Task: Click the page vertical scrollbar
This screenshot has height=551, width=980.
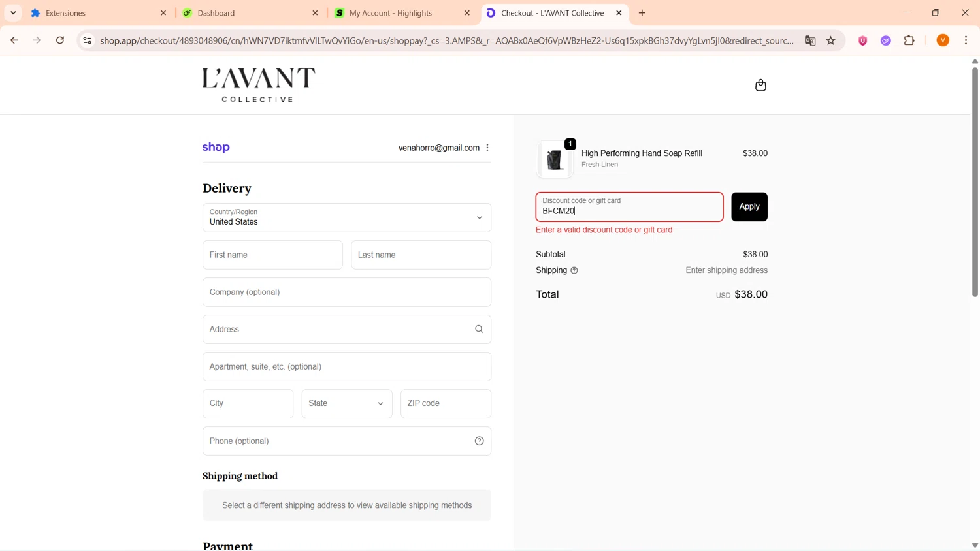Action: [975, 183]
